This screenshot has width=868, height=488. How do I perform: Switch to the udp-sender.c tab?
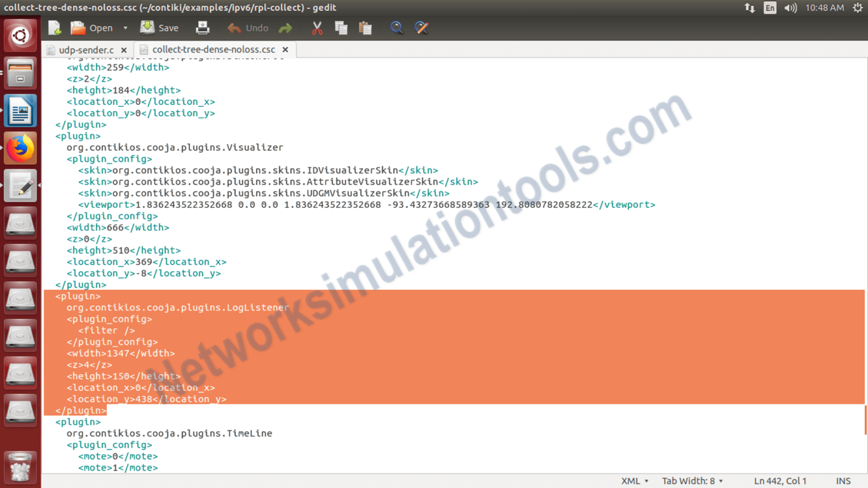pyautogui.click(x=85, y=50)
